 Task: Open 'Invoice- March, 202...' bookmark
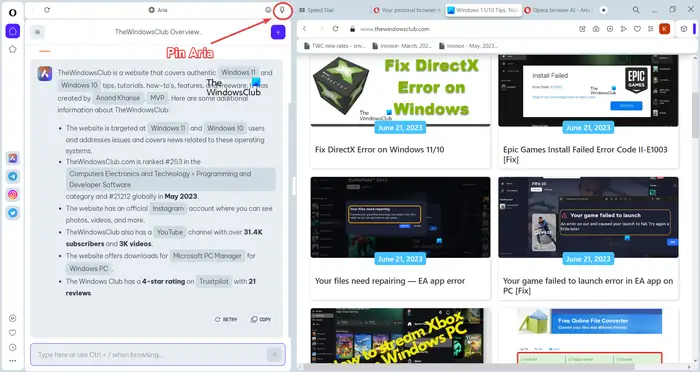(402, 46)
